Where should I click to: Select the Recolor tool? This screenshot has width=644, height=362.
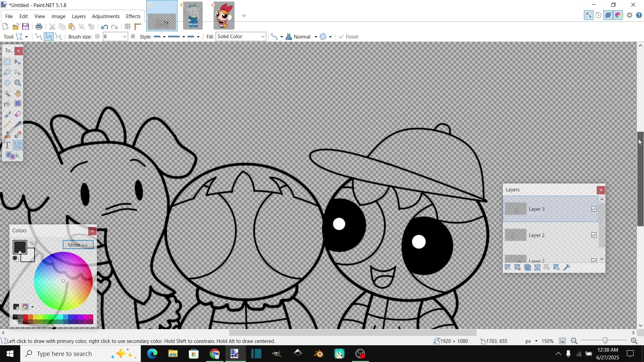click(x=18, y=135)
